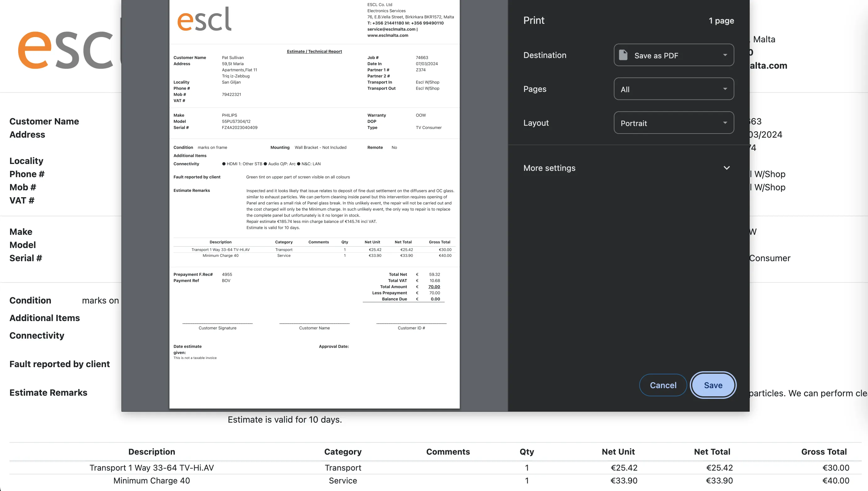Screen dimensions: 868x491
Task: Click job number 74663 in preview
Action: (422, 58)
